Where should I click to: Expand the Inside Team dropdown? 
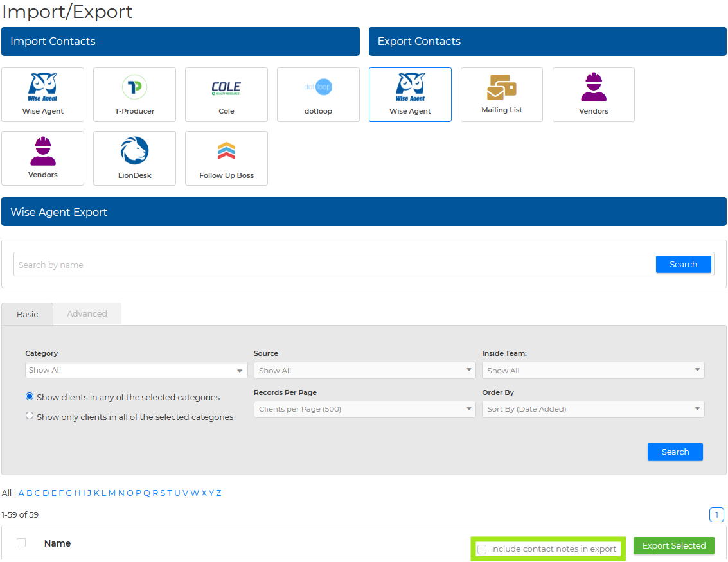point(593,371)
